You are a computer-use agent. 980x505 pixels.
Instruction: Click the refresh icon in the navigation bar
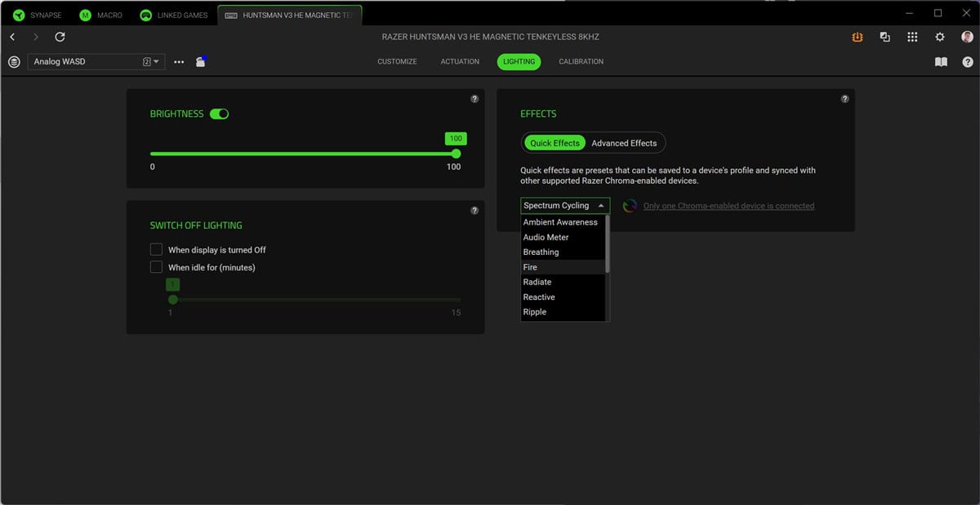click(x=60, y=37)
